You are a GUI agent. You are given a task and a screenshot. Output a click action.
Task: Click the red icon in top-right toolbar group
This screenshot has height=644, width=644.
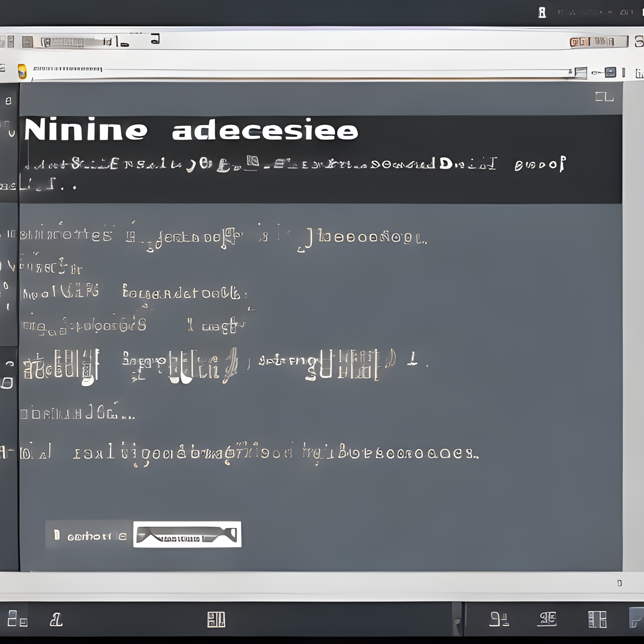click(x=574, y=42)
